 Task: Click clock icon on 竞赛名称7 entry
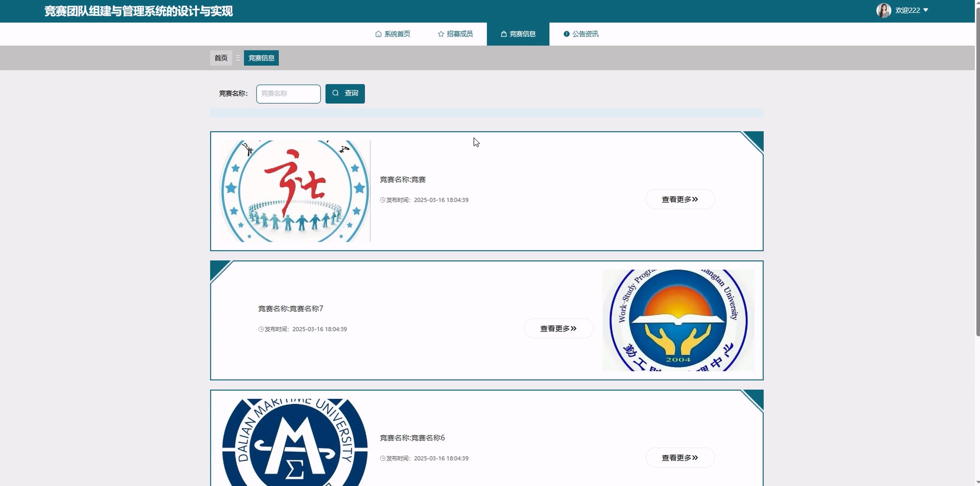coord(261,329)
